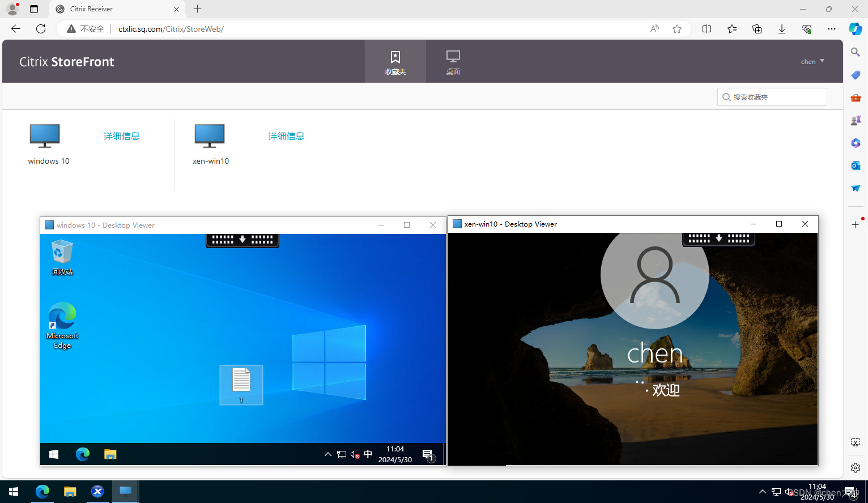Open the tools briefcase icon in Edge sidebar
Viewport: 868px width, 503px height.
[856, 97]
